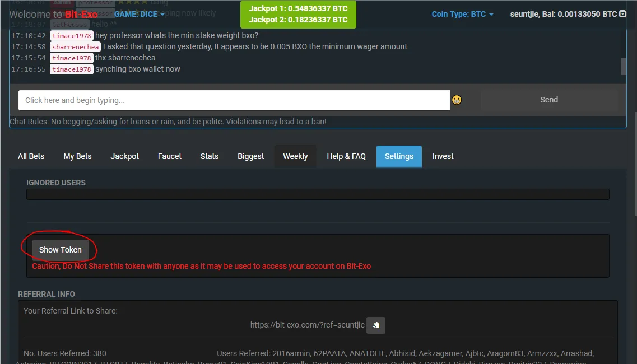Open the My Bets tab
637x364 pixels.
click(77, 156)
